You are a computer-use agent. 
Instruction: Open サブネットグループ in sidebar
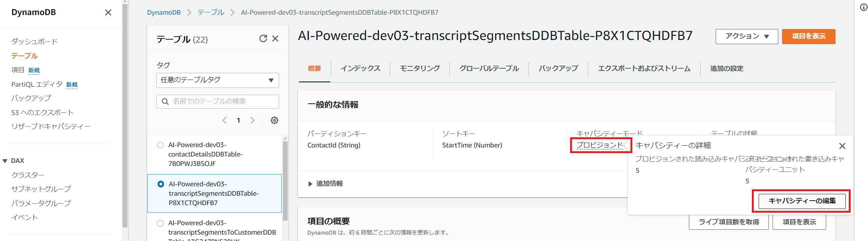(x=41, y=189)
